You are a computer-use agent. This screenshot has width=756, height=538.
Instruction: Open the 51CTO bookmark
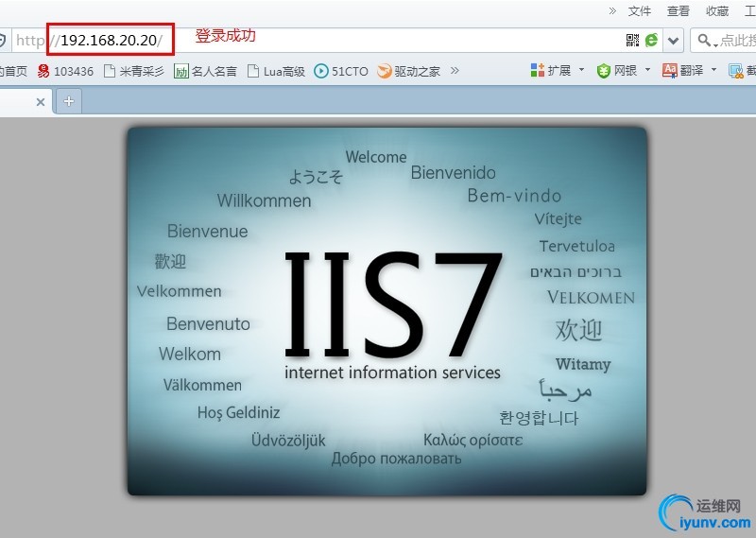[x=341, y=72]
